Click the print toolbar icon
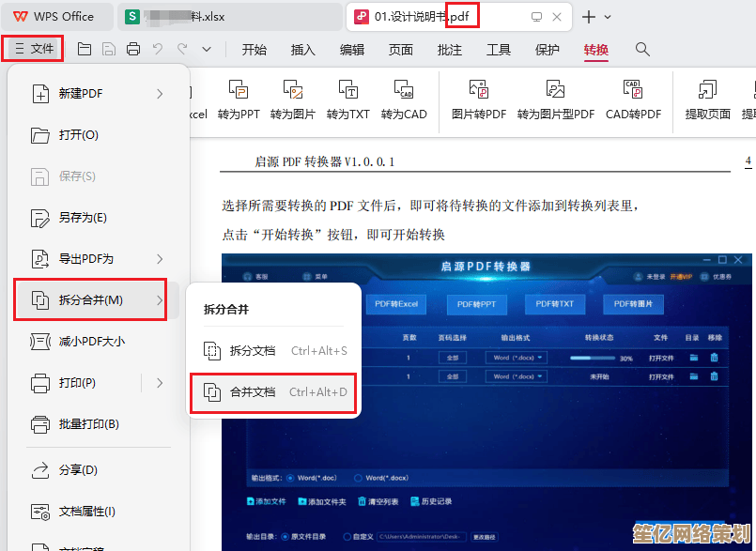The image size is (756, 551). [133, 49]
